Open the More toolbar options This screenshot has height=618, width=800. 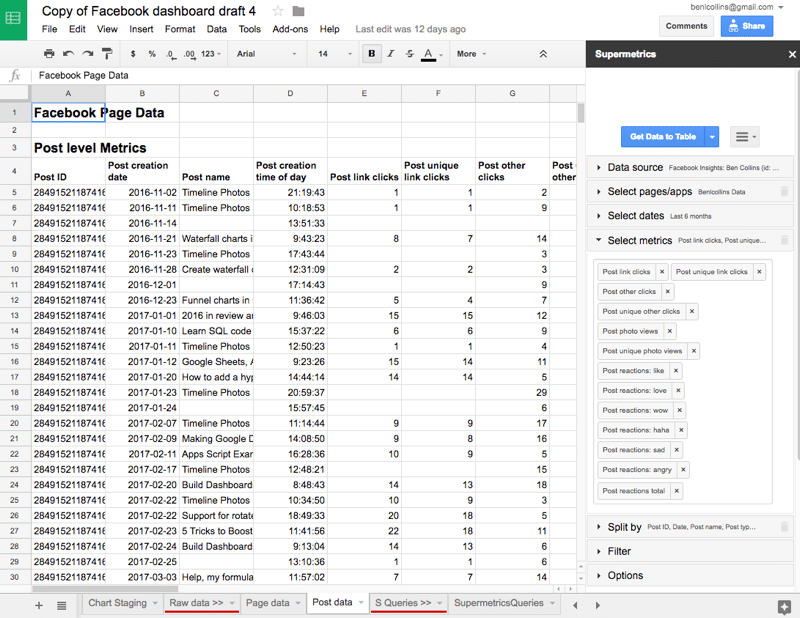(471, 54)
